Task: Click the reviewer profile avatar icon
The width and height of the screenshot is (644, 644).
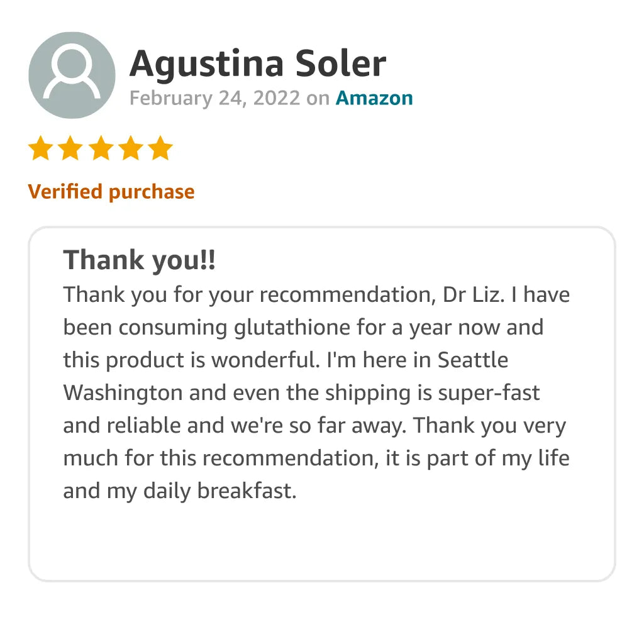Action: (x=72, y=75)
